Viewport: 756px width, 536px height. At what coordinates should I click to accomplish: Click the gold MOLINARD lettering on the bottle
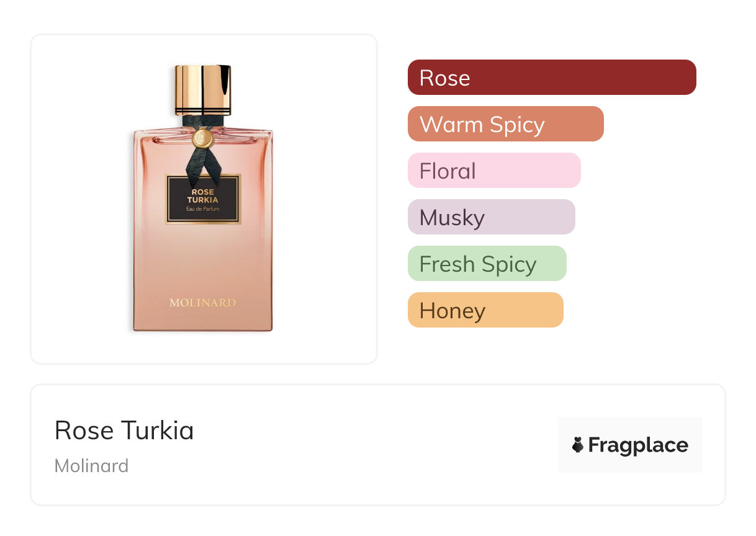(x=203, y=303)
